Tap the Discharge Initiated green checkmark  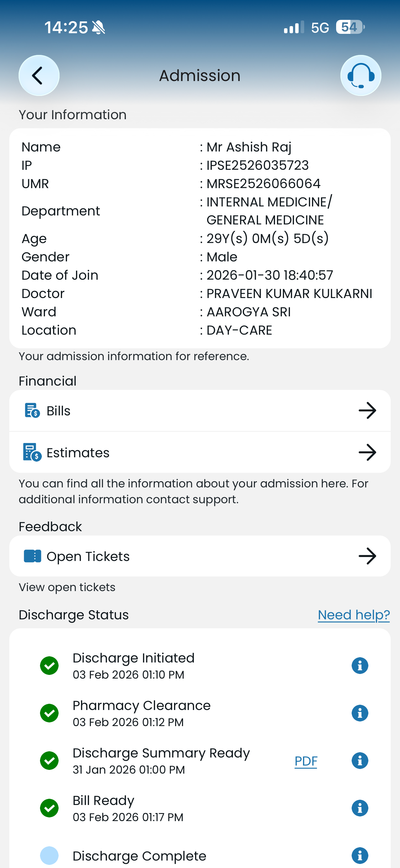49,666
